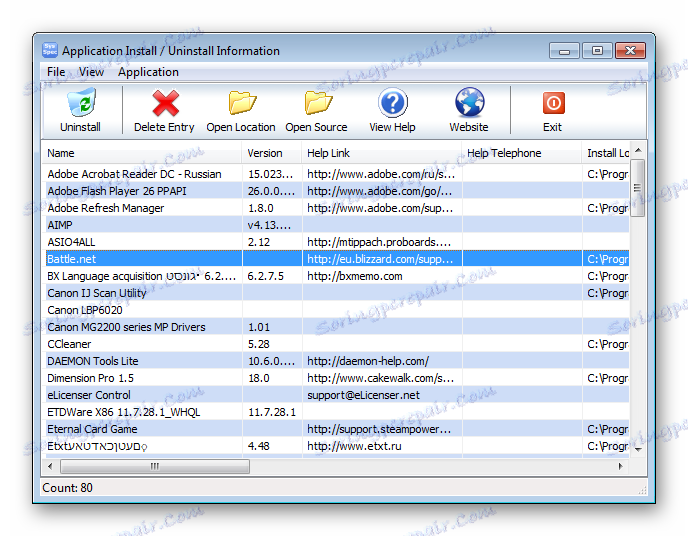Select the ASIO4ALL entry
The image size is (688, 536).
pos(336,242)
